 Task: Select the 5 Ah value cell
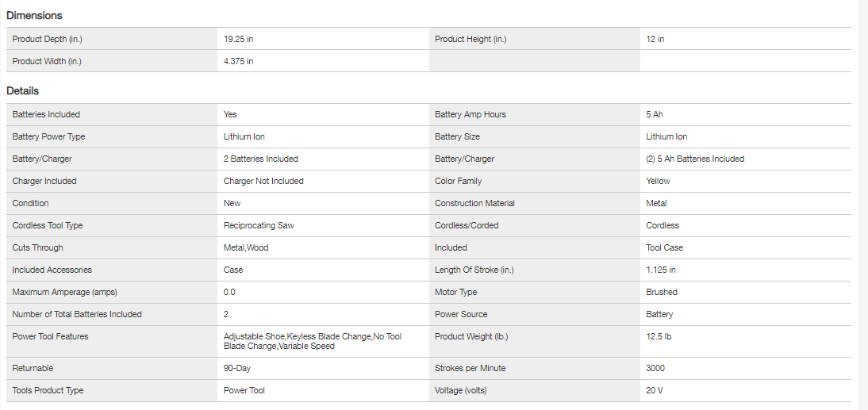click(x=655, y=114)
